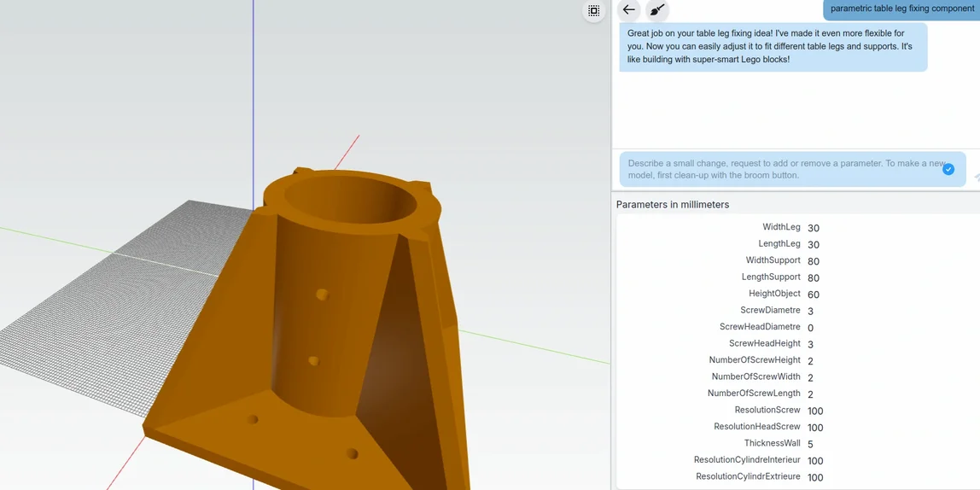Select the 'parametric table leg fixing component' message
Image resolution: width=980 pixels, height=490 pixels.
point(901,9)
